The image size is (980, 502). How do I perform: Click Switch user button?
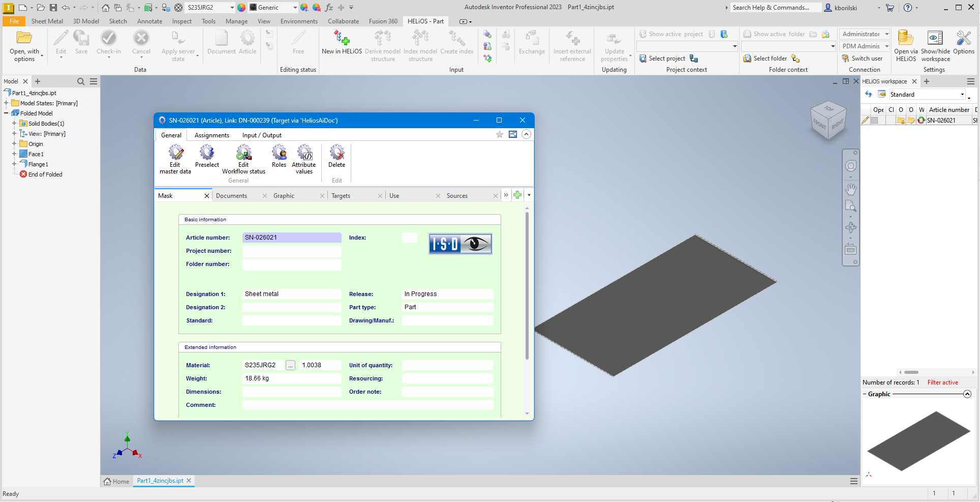click(863, 58)
